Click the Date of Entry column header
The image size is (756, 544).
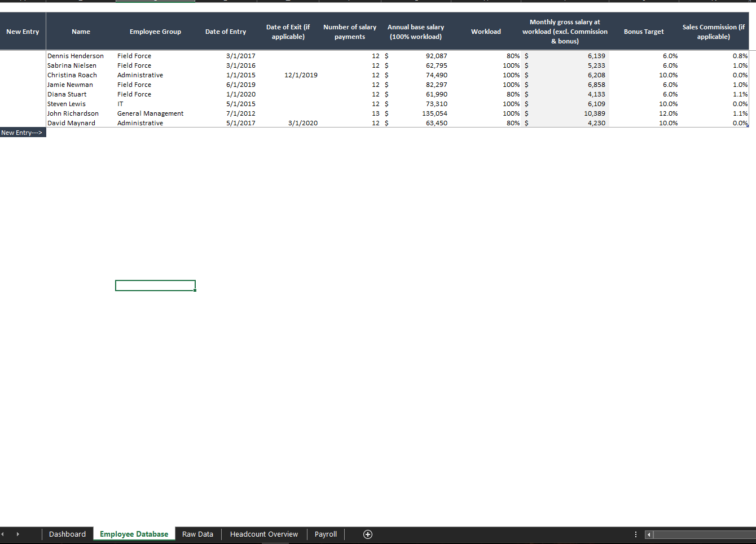(226, 31)
